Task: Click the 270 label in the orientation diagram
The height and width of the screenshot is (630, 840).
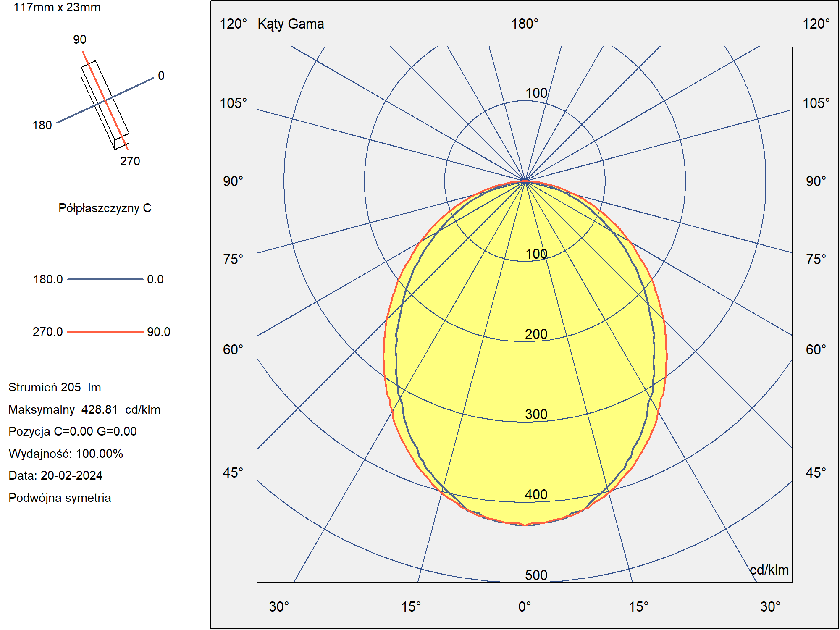Action: coord(130,161)
